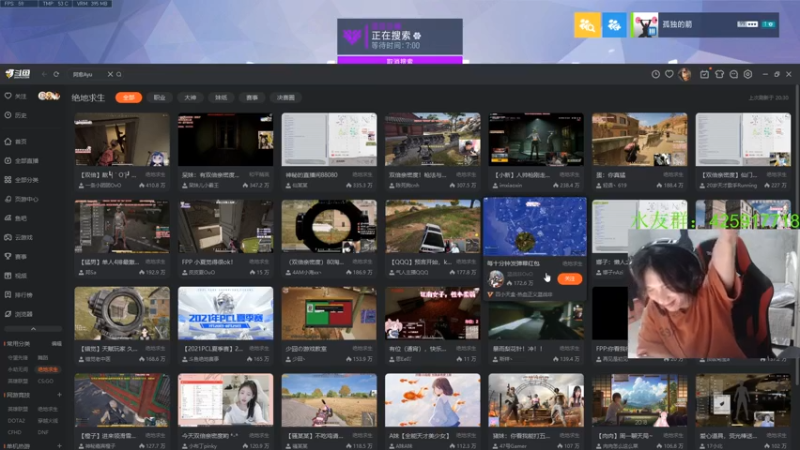Screen dimensions: 800x450
Task: Open settings hexagon icon in top bar
Action: pos(748,74)
